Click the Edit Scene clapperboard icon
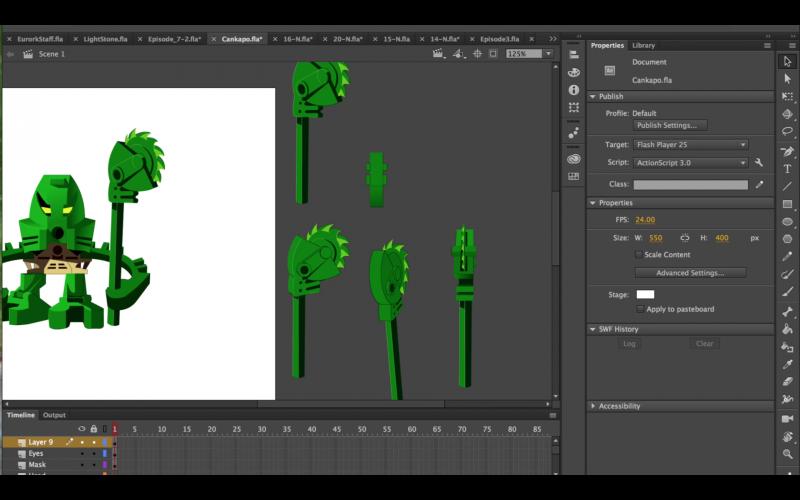 (x=438, y=54)
